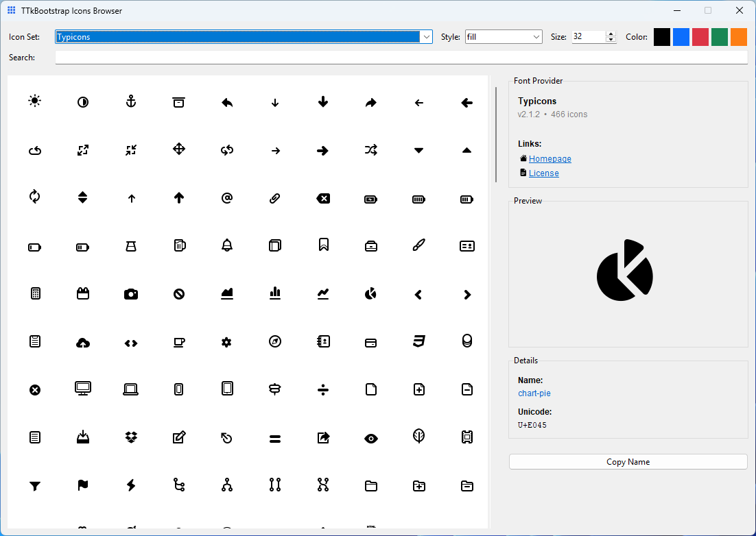
Task: Click the Copy Name button
Action: click(628, 461)
